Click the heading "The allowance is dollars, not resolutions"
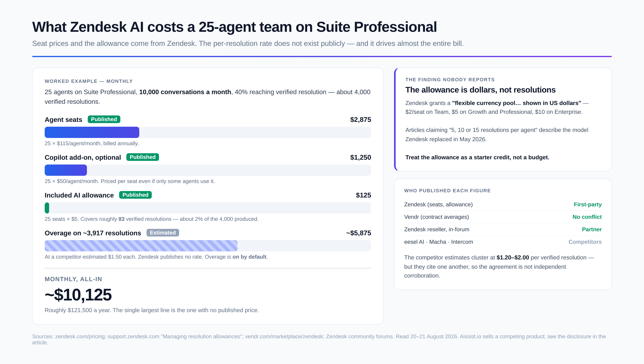 [480, 90]
